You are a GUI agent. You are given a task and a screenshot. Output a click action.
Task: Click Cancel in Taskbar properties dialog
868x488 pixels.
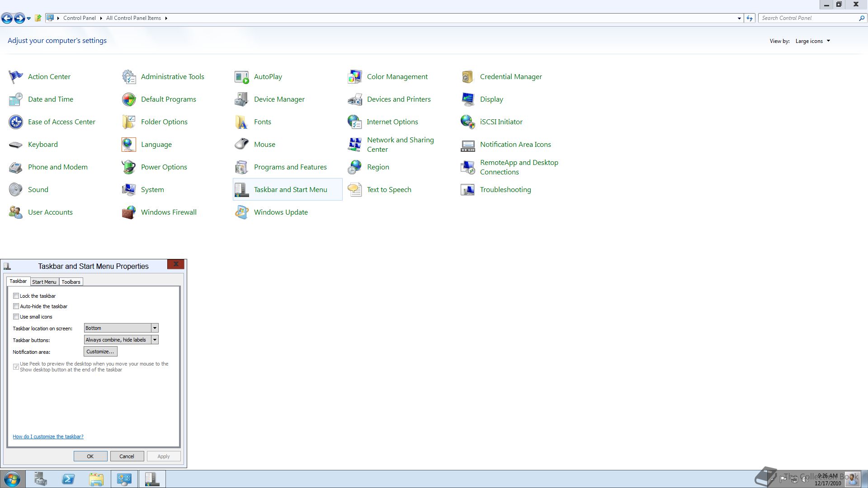tap(127, 456)
